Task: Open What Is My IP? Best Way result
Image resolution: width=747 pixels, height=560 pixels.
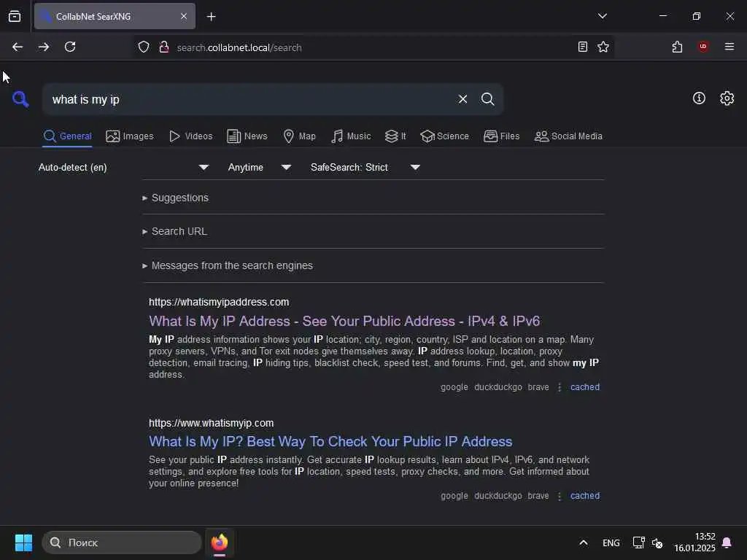Action: click(330, 441)
